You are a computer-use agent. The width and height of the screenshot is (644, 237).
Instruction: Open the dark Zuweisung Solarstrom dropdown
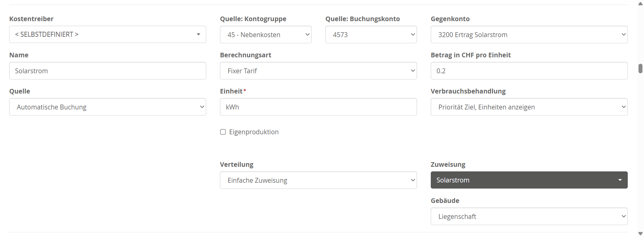529,180
